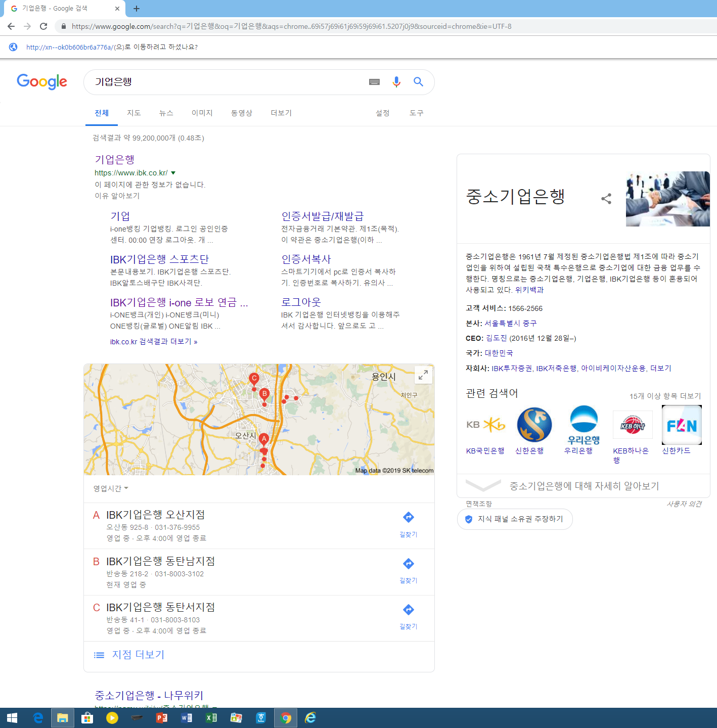Open suggested xn--ok0b606br6a776a URL link
This screenshot has height=728, width=717.
click(70, 47)
